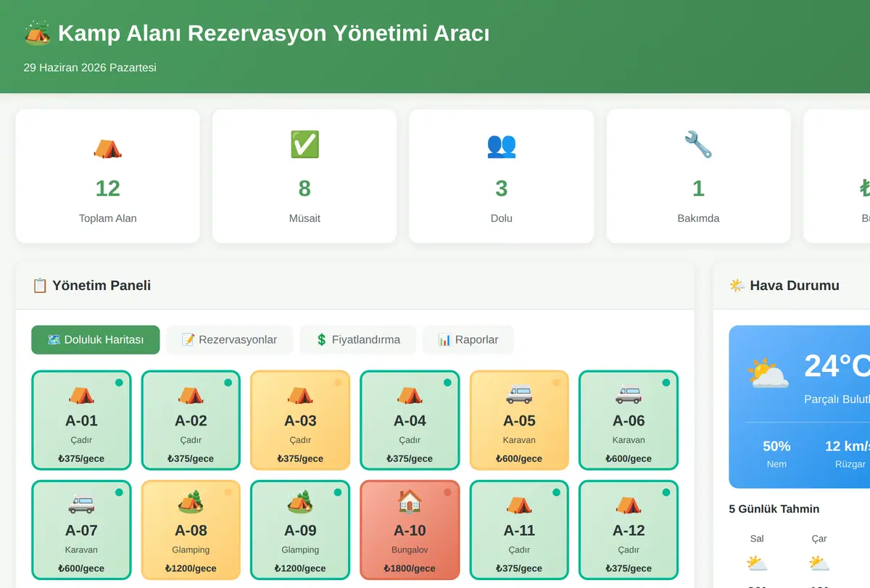This screenshot has height=588, width=870.
Task: Click the Glamping label on A-09
Action: pyautogui.click(x=300, y=550)
